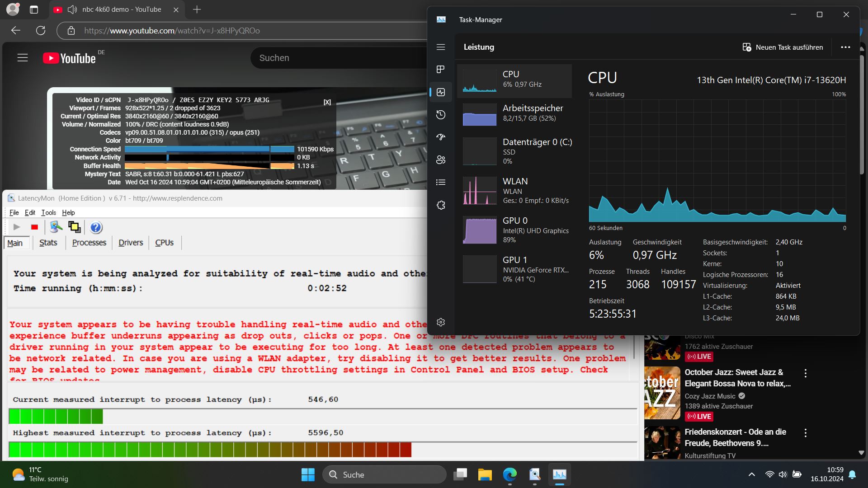Close stats for nerds overlay [X]

pos(327,102)
